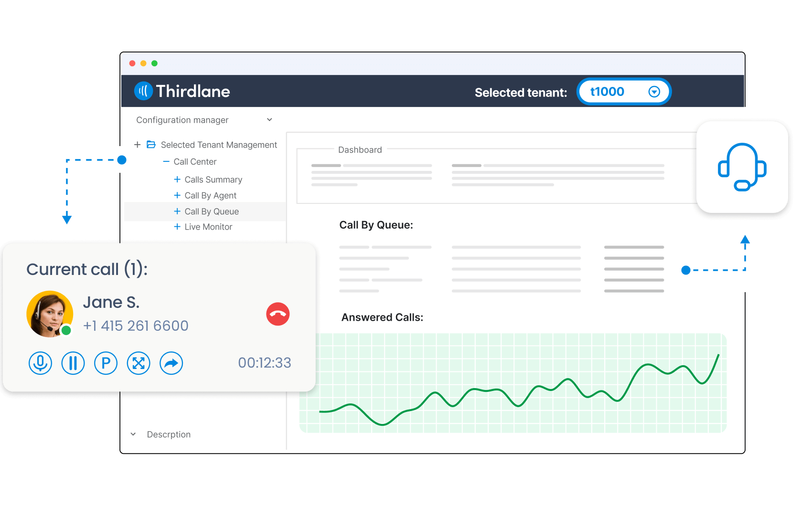Mute the call with the microphone icon
Image resolution: width=812 pixels, height=506 pixels.
(40, 363)
